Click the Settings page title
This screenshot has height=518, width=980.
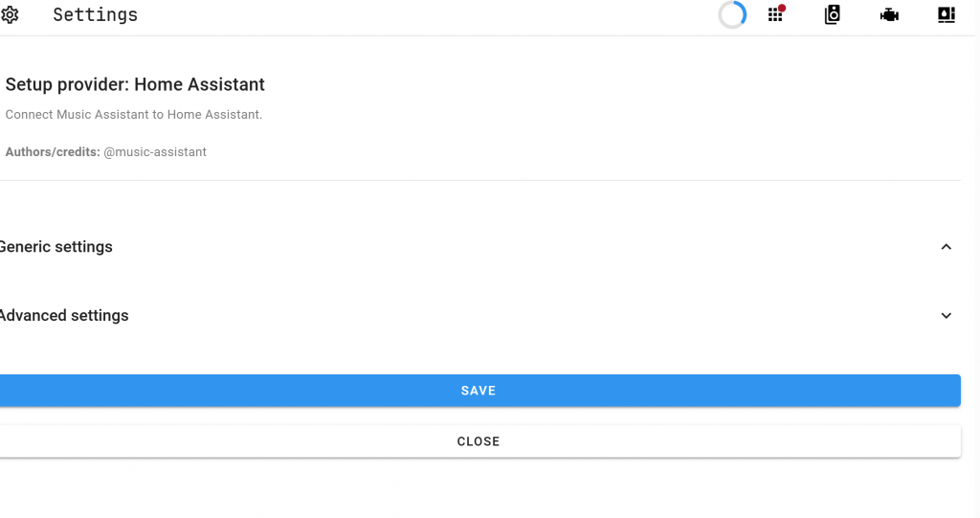pyautogui.click(x=95, y=15)
